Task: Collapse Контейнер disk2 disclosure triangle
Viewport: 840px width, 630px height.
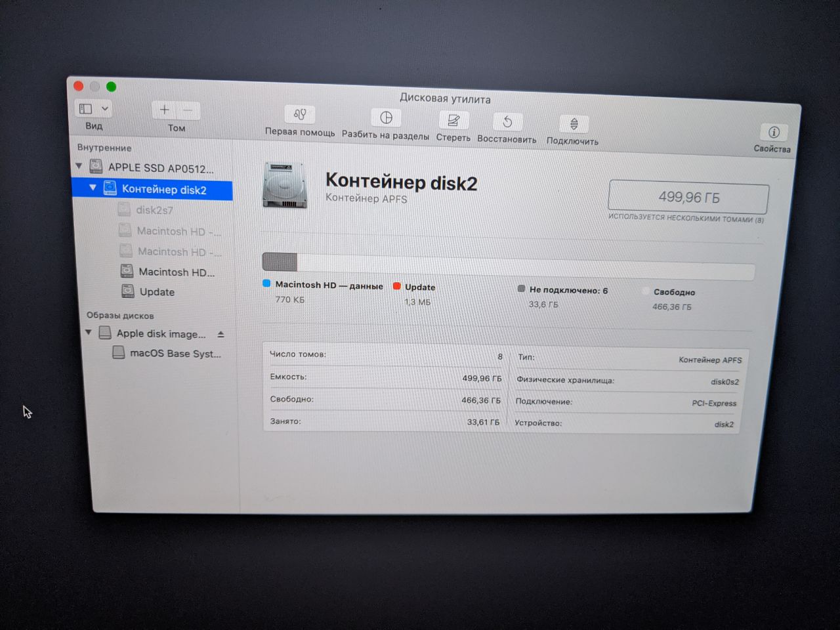Action: coord(93,188)
